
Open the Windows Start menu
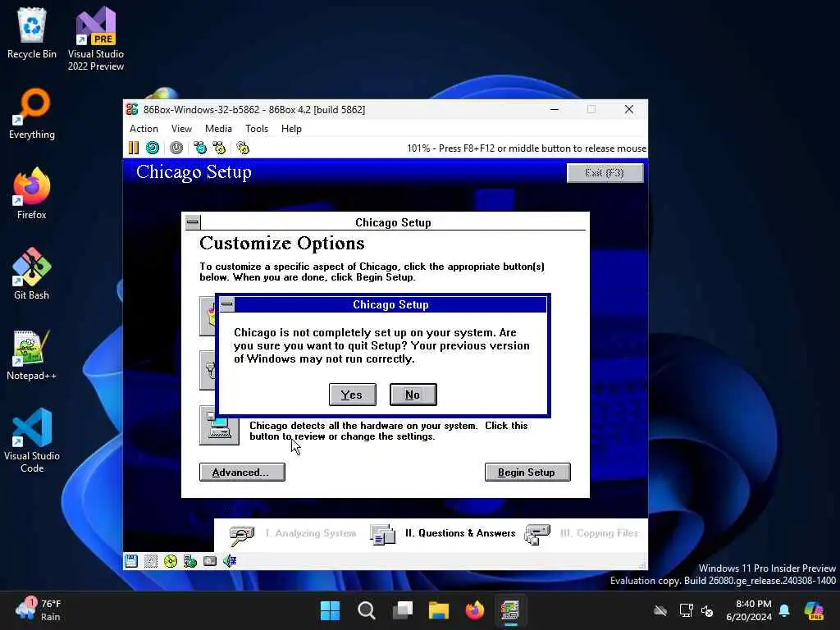click(x=330, y=610)
